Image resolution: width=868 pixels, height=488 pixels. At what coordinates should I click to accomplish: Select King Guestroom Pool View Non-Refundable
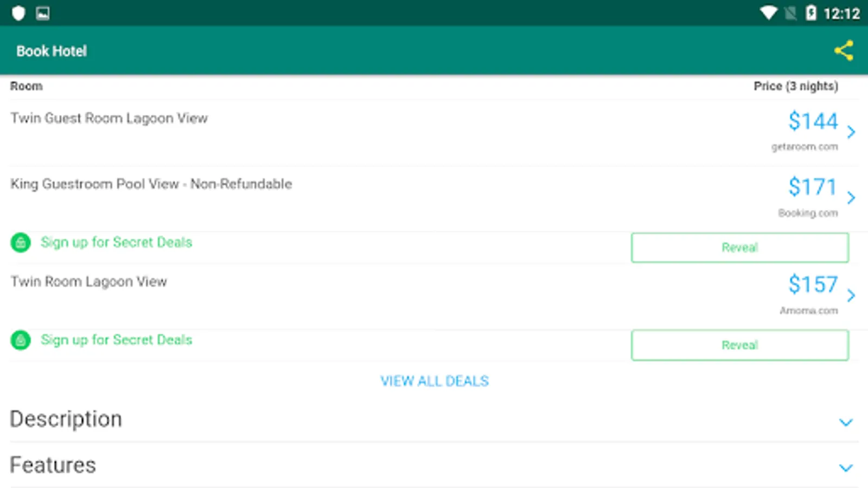tap(151, 184)
